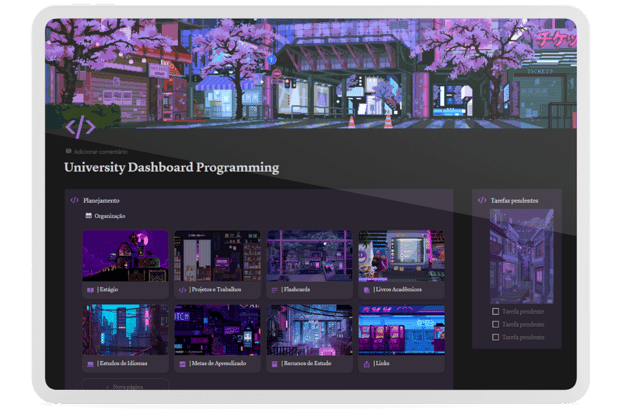Open the Links vending machines thumbnail
621x414 pixels.
tap(402, 330)
